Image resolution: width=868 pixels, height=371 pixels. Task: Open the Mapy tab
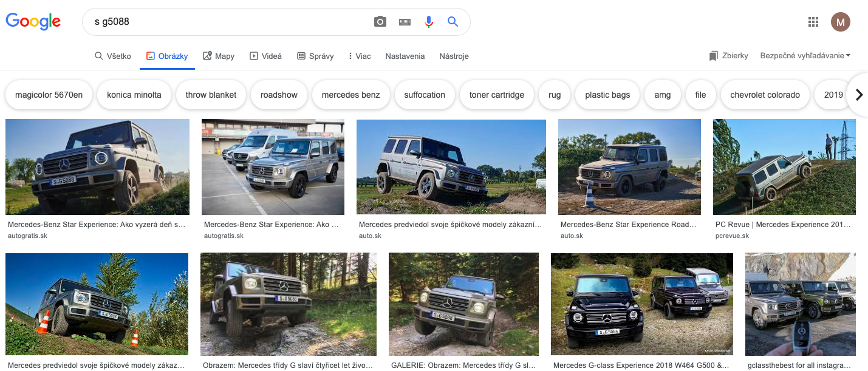[x=219, y=56]
